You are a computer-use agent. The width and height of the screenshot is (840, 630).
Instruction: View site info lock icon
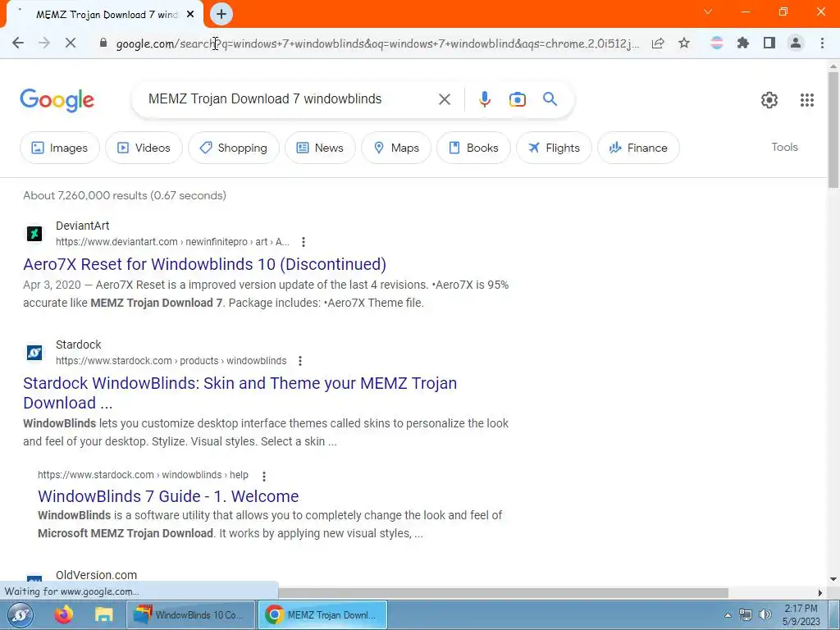click(x=103, y=43)
